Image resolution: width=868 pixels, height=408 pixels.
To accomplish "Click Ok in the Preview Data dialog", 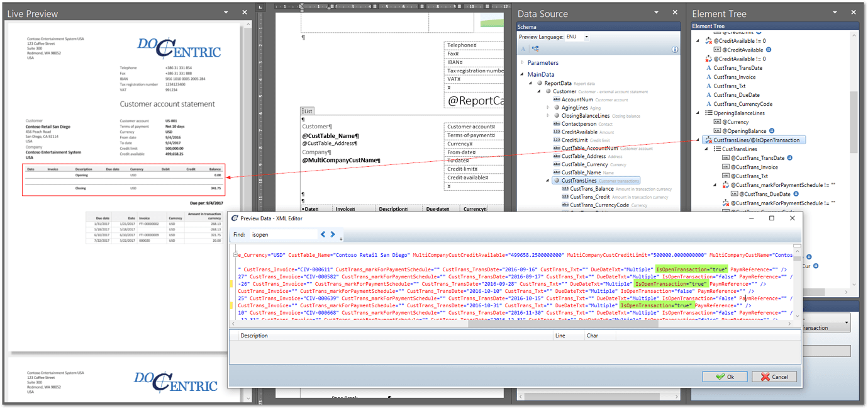I will (725, 377).
